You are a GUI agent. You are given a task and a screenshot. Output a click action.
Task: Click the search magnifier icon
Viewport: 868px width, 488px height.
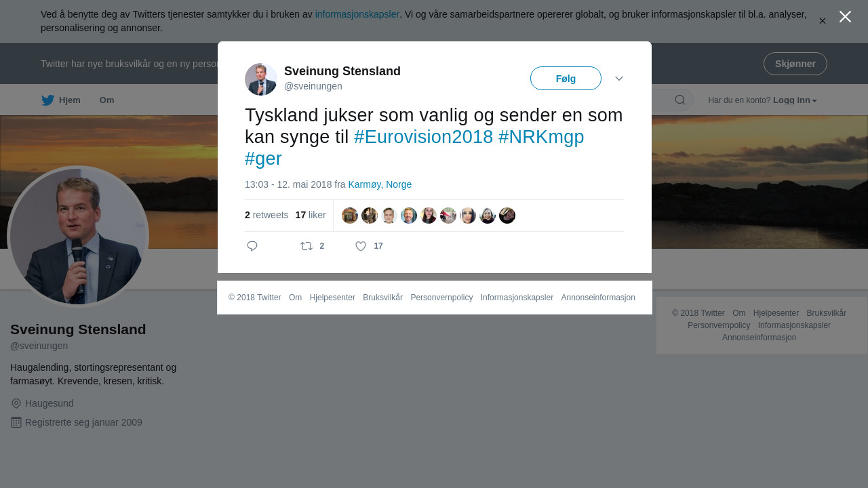pyautogui.click(x=680, y=100)
